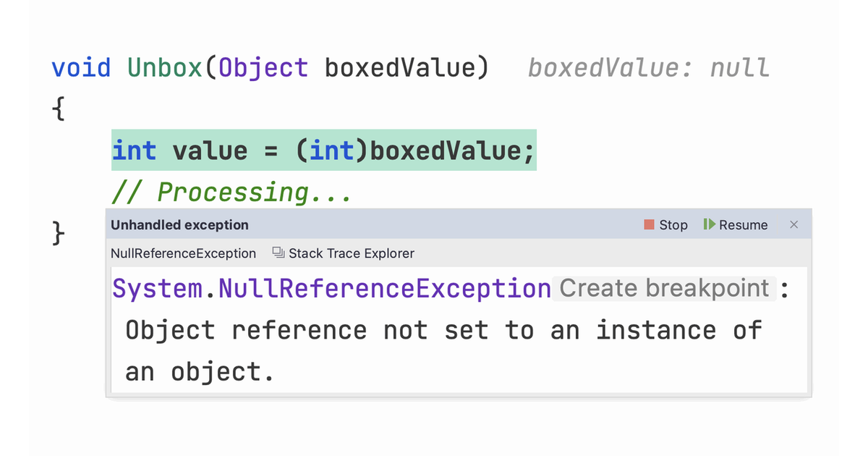Select the NullReferenceException exception tab label
The image size is (868, 456).
182,253
